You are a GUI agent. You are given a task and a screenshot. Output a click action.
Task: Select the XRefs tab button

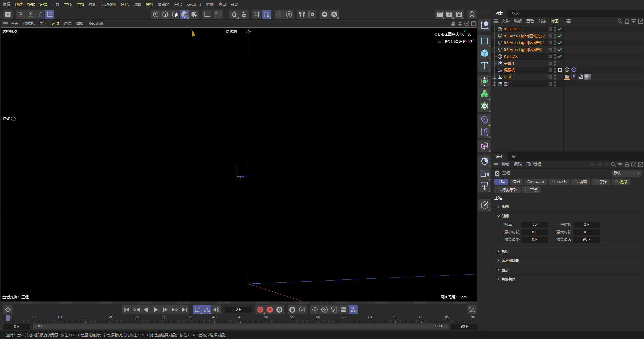click(x=559, y=182)
